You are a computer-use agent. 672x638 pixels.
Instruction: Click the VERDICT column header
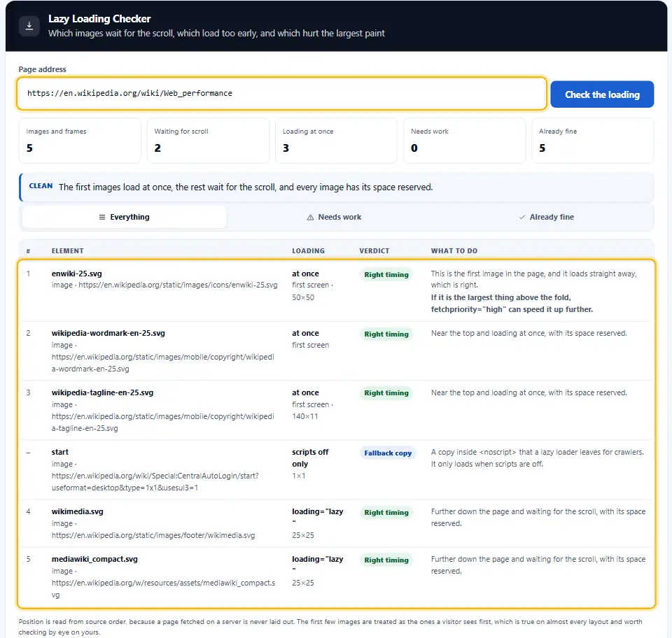pyautogui.click(x=374, y=251)
